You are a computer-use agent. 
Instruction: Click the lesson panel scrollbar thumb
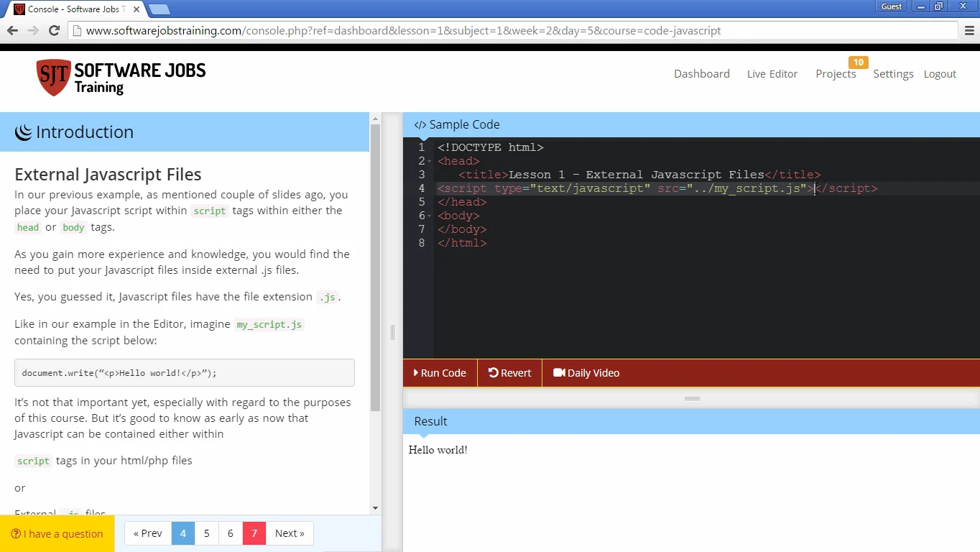(x=375, y=267)
